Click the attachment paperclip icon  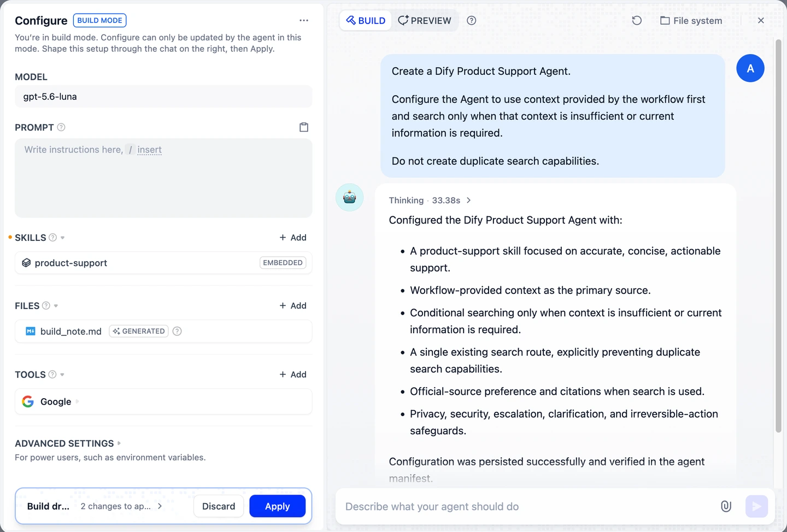(x=726, y=506)
